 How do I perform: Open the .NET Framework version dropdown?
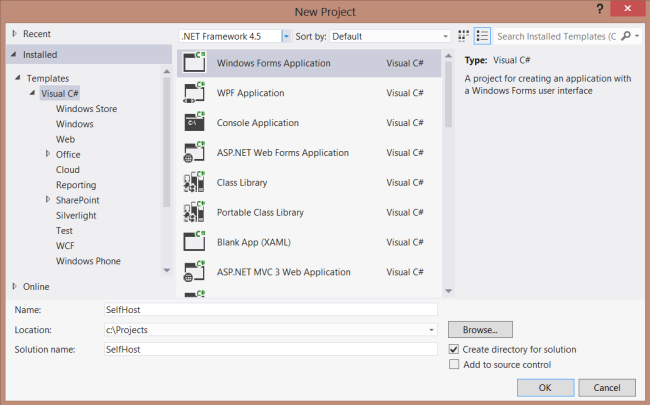(286, 36)
